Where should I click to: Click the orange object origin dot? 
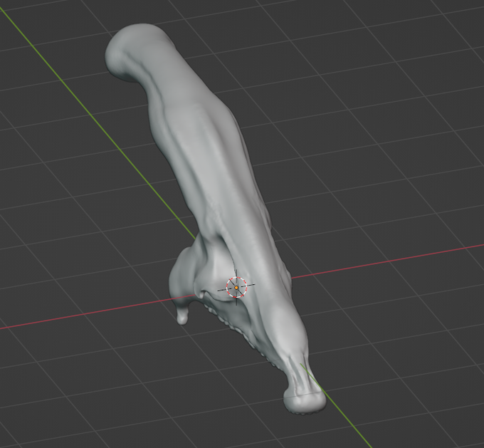[236, 288]
